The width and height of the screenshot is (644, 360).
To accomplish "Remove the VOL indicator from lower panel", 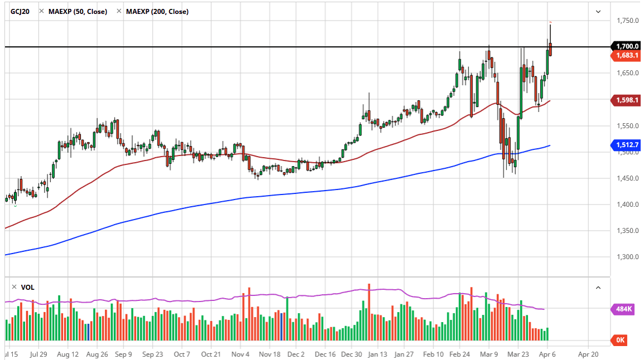I will (14, 286).
